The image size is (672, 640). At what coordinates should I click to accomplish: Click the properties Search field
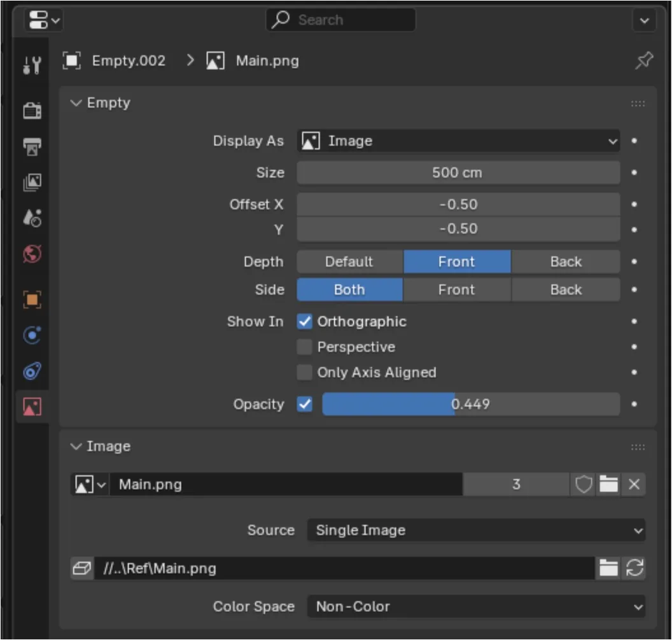[x=340, y=20]
